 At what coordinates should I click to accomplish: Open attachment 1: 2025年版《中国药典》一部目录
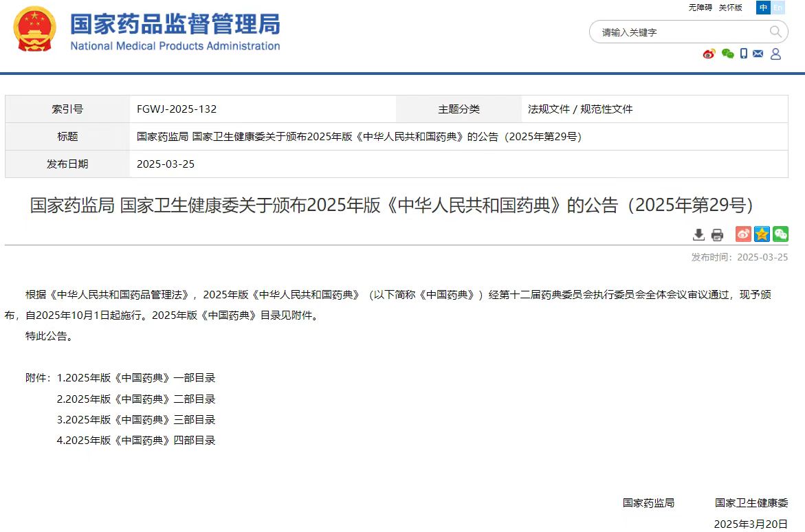click(135, 377)
